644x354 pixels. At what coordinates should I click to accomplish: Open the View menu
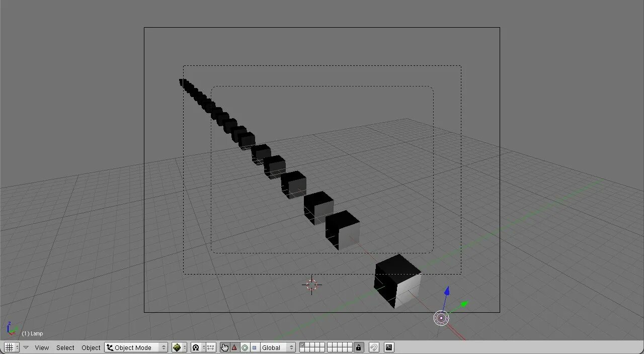point(42,347)
